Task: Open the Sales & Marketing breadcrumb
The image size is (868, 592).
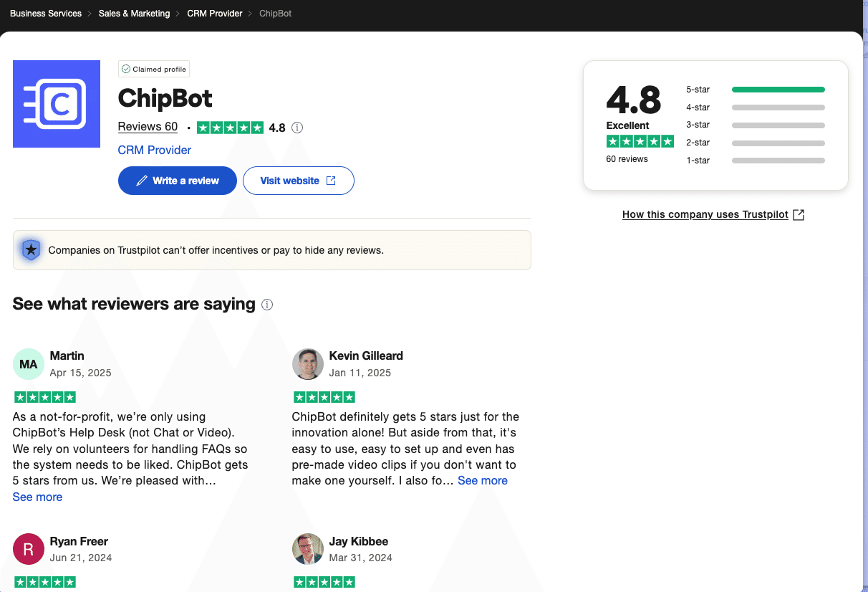Action: 134,13
